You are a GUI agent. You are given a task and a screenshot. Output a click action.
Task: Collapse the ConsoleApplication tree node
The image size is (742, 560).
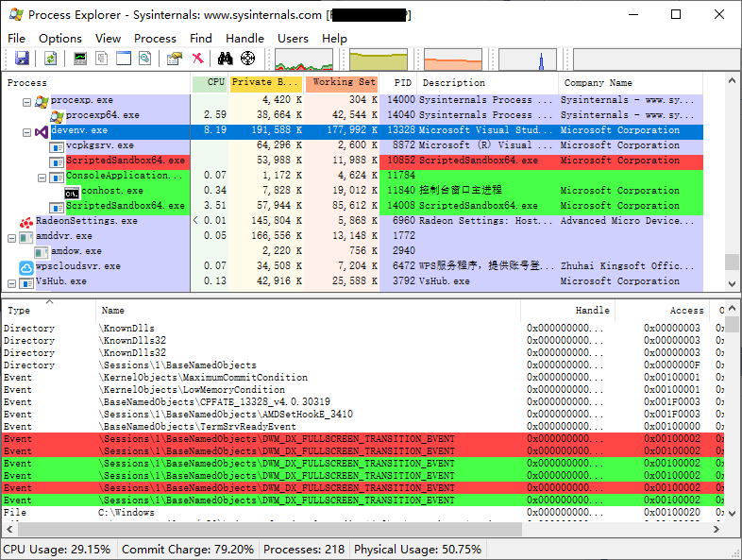point(42,178)
